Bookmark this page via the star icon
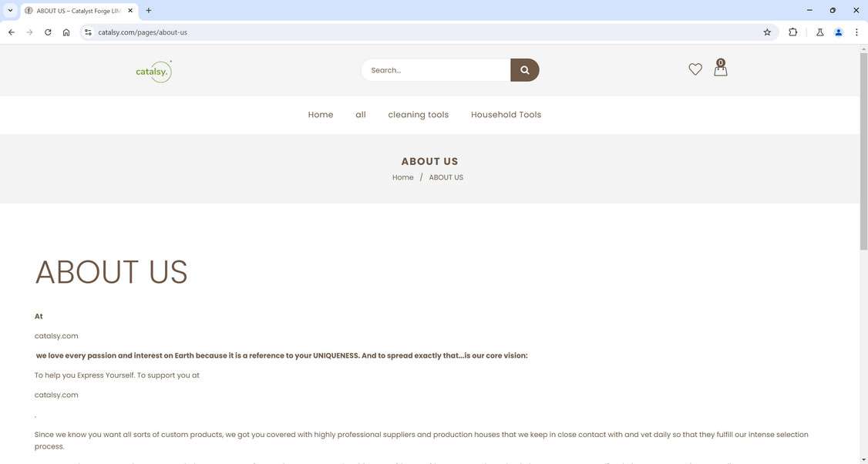Screen dimensions: 868x464 [766, 32]
